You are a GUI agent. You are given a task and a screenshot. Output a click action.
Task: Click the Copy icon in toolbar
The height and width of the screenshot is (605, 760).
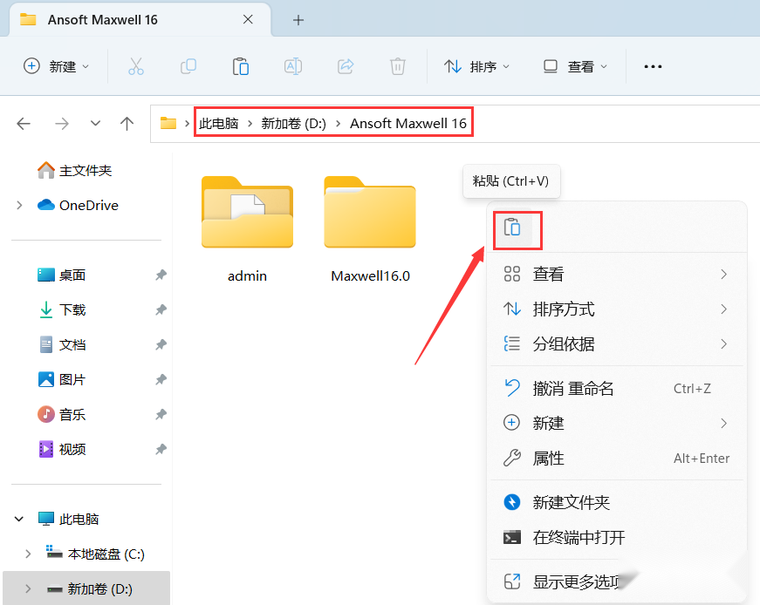(x=188, y=66)
